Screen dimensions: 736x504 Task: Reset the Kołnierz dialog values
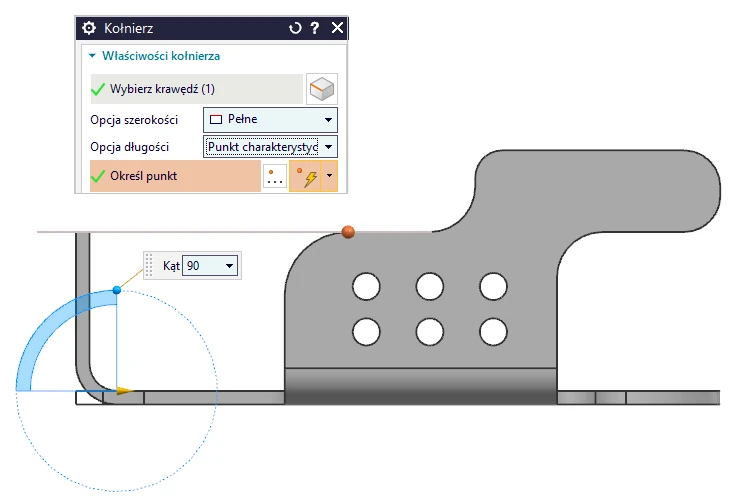pos(294,29)
